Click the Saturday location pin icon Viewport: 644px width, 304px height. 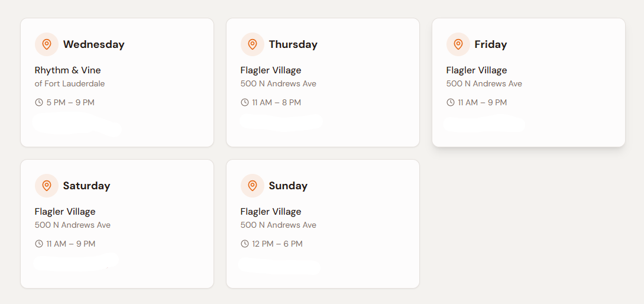pyautogui.click(x=47, y=186)
